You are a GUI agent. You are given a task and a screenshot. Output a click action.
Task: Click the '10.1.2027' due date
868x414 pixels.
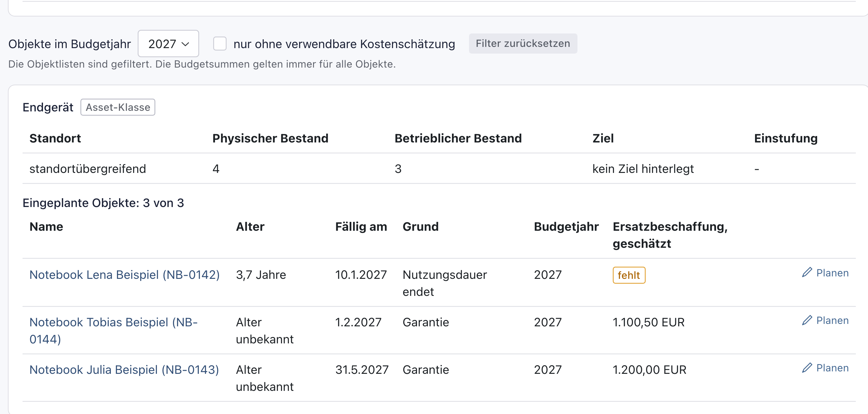click(x=361, y=275)
